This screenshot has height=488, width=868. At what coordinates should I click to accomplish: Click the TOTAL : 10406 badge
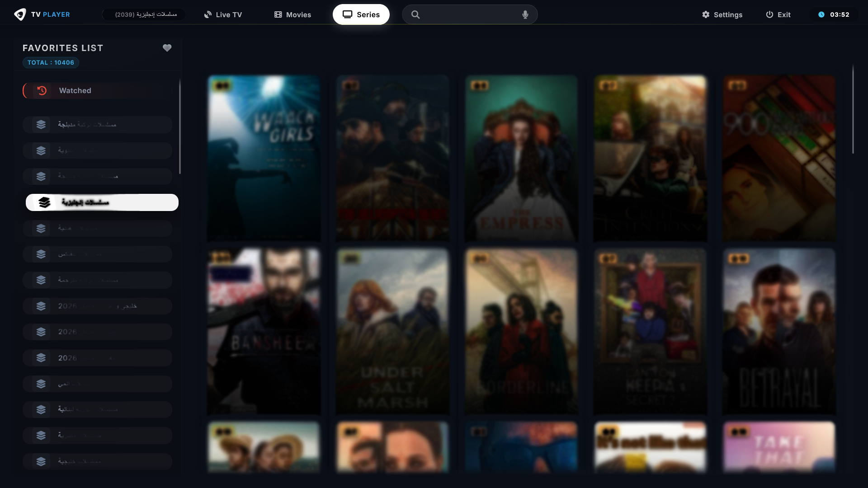coord(51,62)
